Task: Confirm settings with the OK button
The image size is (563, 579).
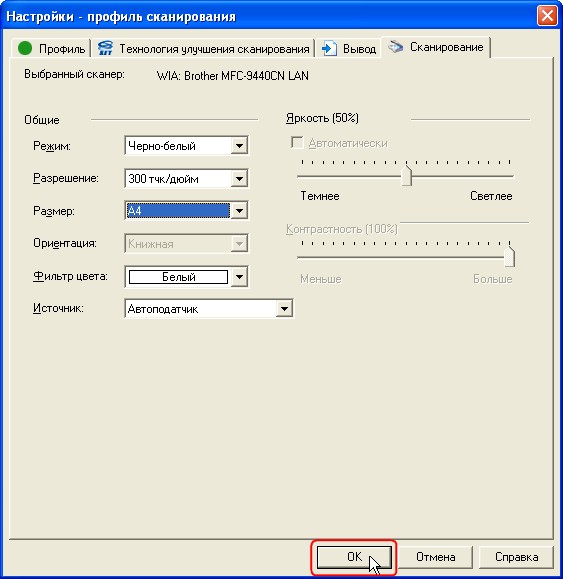Action: point(354,557)
